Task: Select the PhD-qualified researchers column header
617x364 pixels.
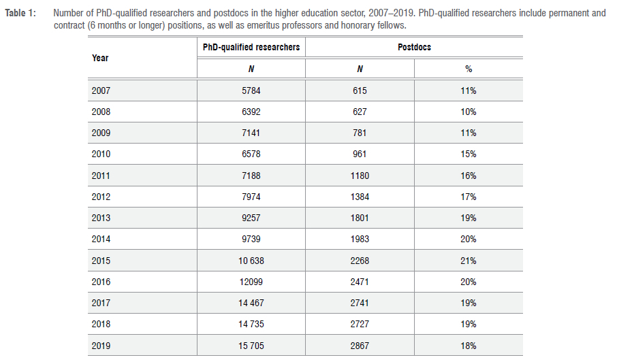Action: click(x=251, y=48)
